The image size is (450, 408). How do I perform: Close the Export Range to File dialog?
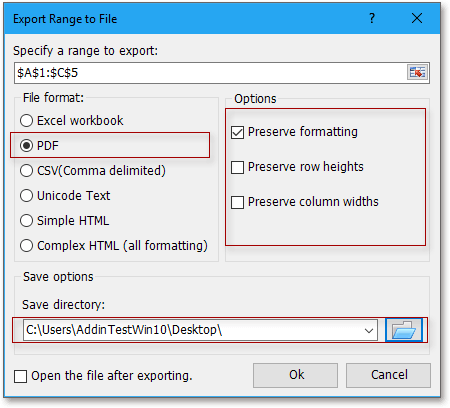tap(417, 18)
